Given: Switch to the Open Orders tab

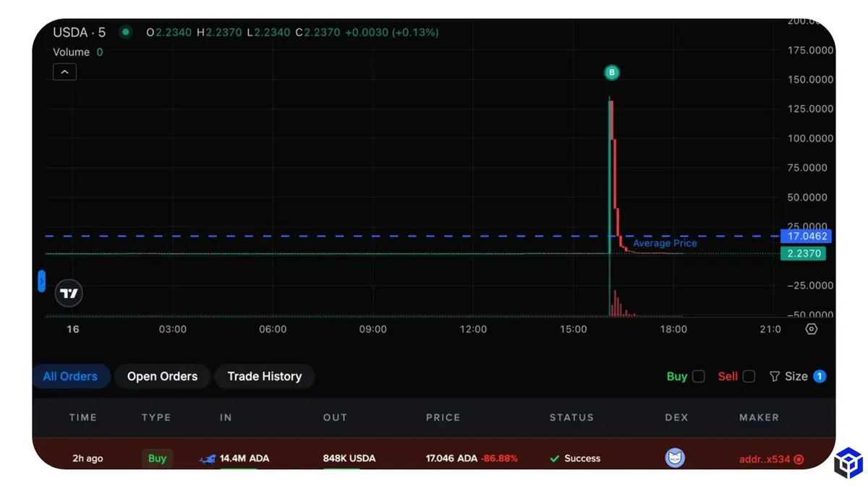Looking at the screenshot, I should point(162,377).
